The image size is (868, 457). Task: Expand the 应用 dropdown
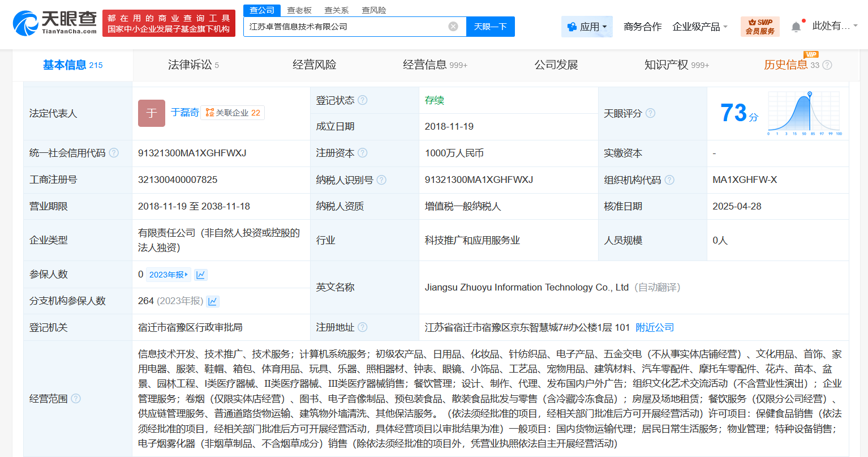pos(587,27)
